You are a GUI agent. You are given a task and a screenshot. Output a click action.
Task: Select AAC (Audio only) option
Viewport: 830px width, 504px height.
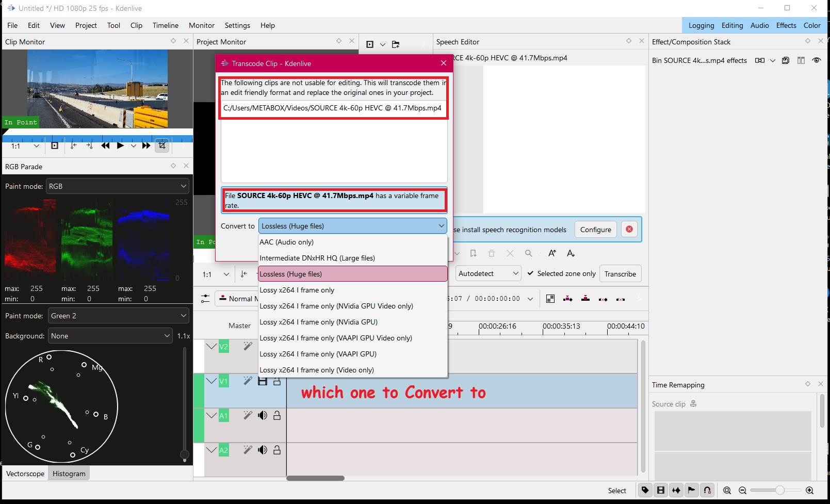pyautogui.click(x=352, y=242)
